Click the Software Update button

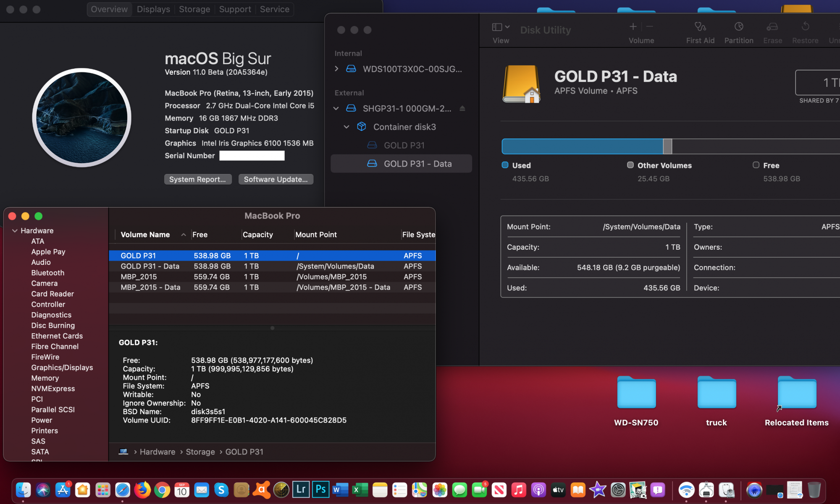pyautogui.click(x=276, y=179)
